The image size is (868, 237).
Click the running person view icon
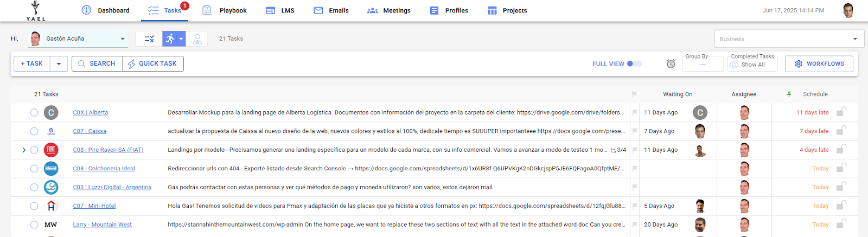(170, 39)
